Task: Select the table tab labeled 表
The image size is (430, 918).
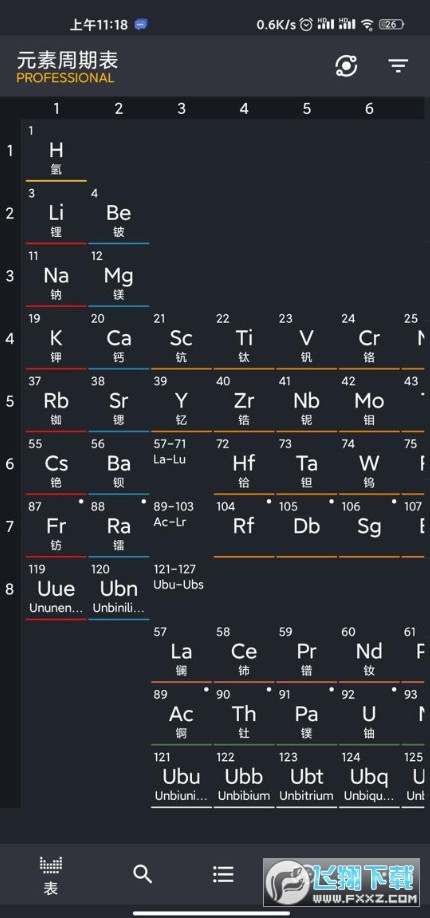Action: (51, 876)
